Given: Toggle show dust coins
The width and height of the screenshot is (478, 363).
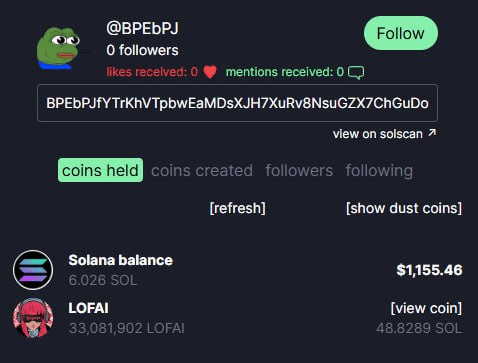Looking at the screenshot, I should (x=404, y=208).
